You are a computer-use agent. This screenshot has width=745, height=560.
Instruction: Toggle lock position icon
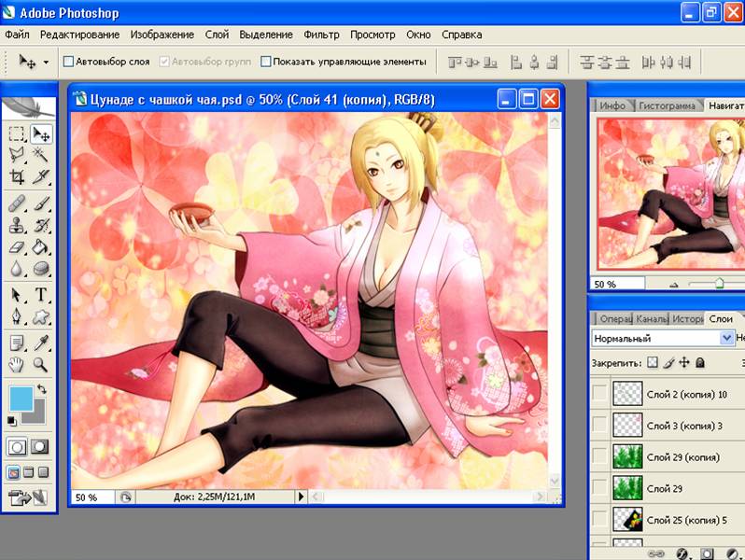click(683, 363)
